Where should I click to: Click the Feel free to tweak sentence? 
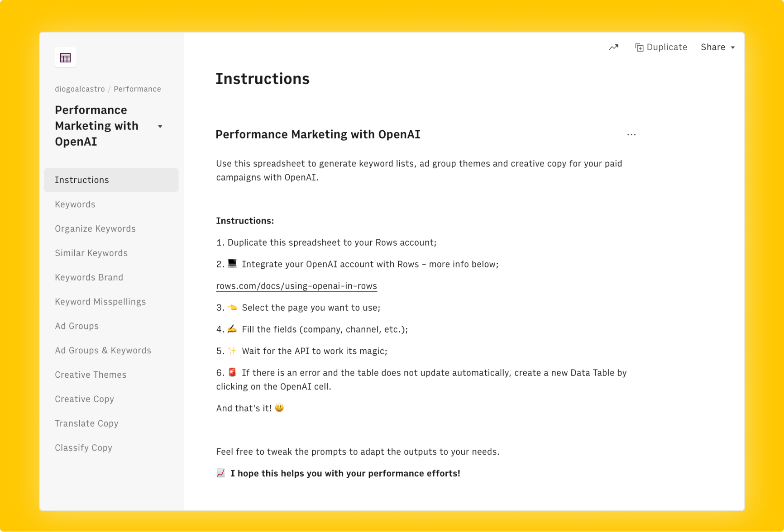358,452
